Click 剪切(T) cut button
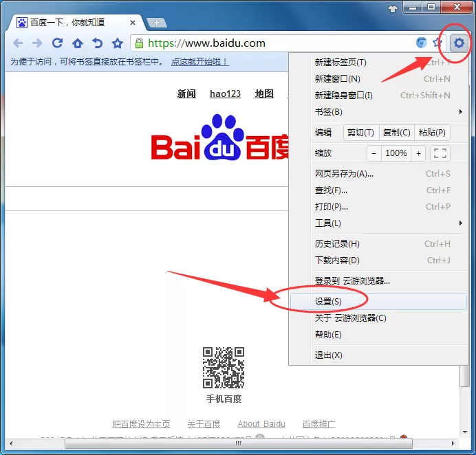Screen dimensions: 476x455 coord(361,133)
